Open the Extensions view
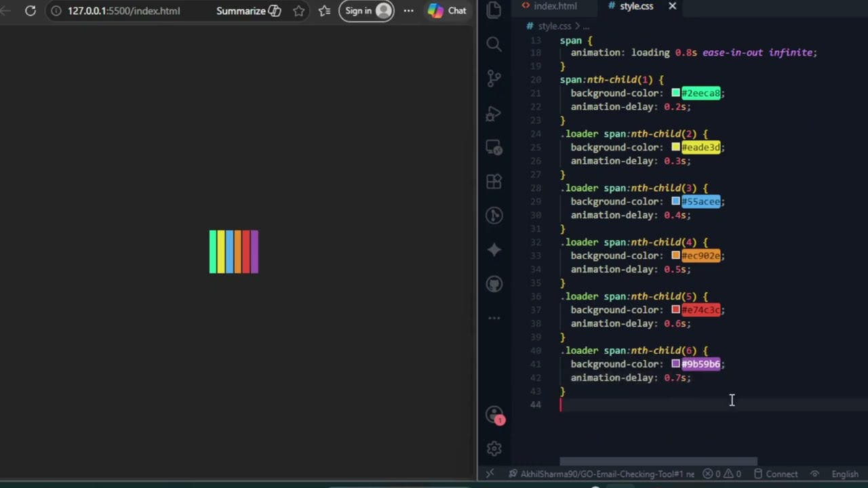 coord(494,182)
